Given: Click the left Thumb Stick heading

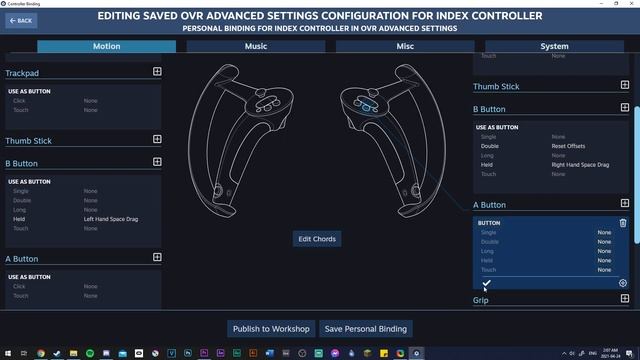Looking at the screenshot, I should [29, 141].
